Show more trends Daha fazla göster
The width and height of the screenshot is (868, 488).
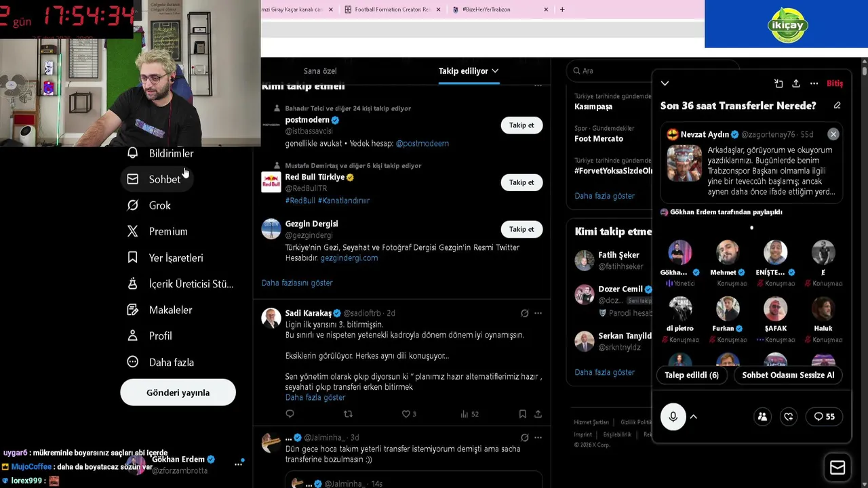click(x=605, y=196)
